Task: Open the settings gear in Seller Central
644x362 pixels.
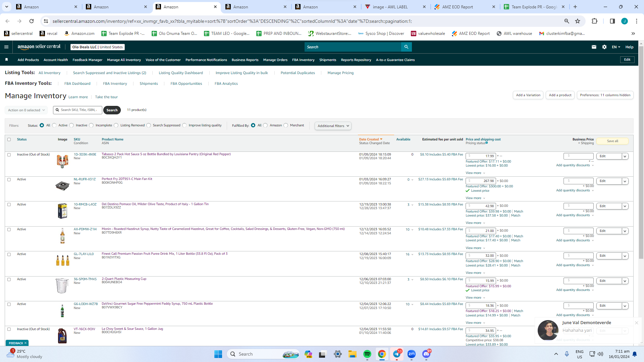Action: click(x=604, y=47)
